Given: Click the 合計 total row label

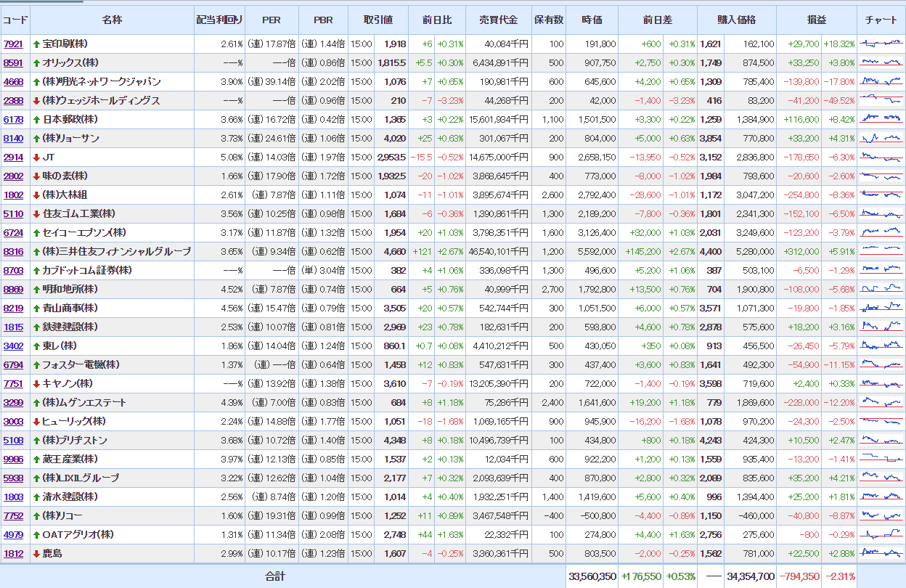Looking at the screenshot, I should 274,577.
